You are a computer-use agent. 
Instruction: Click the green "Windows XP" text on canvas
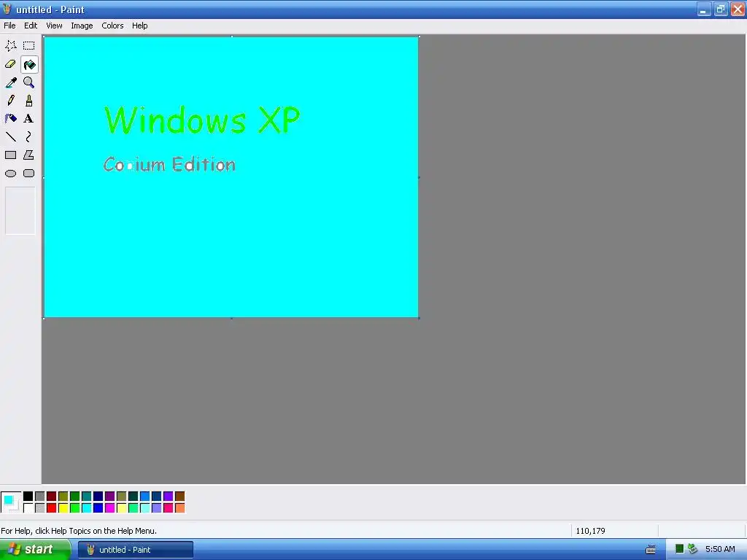(203, 120)
